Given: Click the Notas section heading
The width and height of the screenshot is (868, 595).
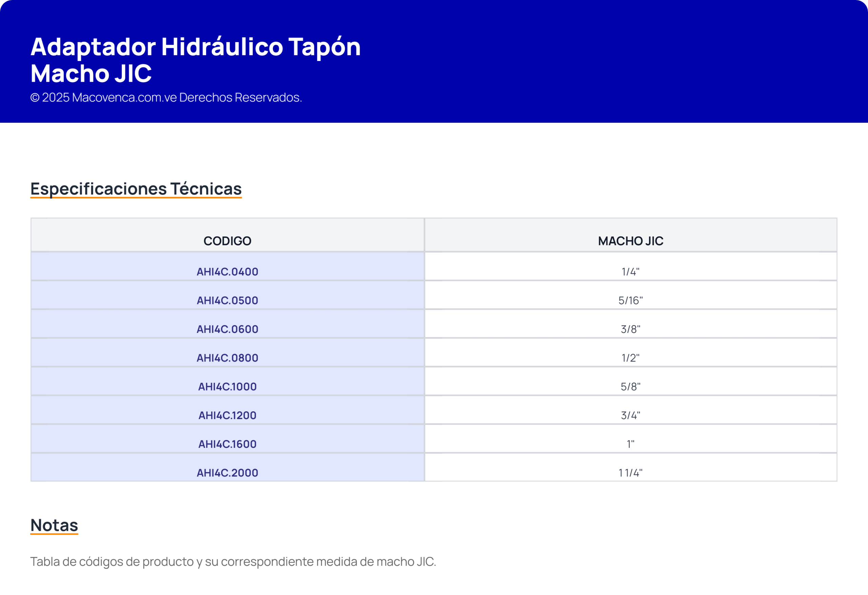Looking at the screenshot, I should coord(54,525).
